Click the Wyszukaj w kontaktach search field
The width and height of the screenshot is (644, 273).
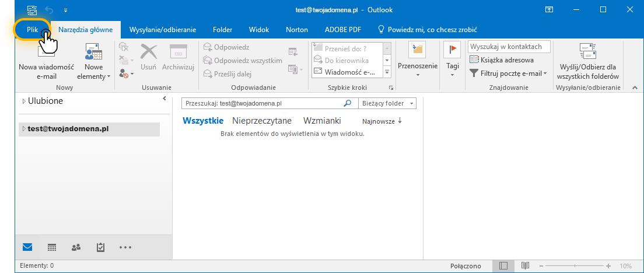tap(509, 47)
